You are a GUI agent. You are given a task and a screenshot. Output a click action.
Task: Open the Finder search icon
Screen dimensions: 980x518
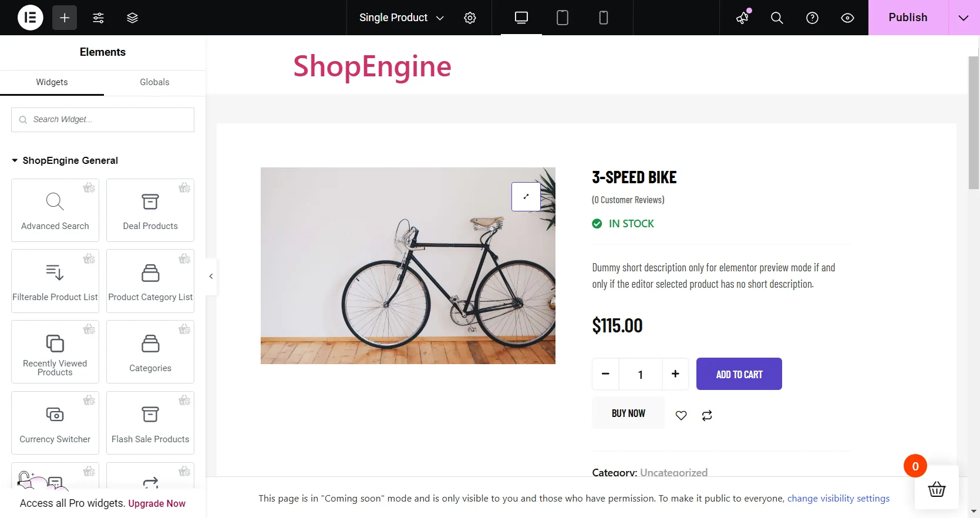pyautogui.click(x=776, y=18)
